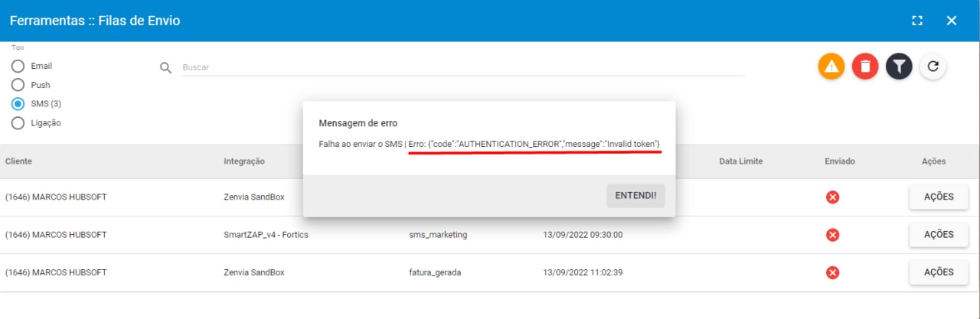Viewport: 980px width, 319px height.
Task: Click client name in the SmartZAP_v4 row
Action: pos(56,235)
